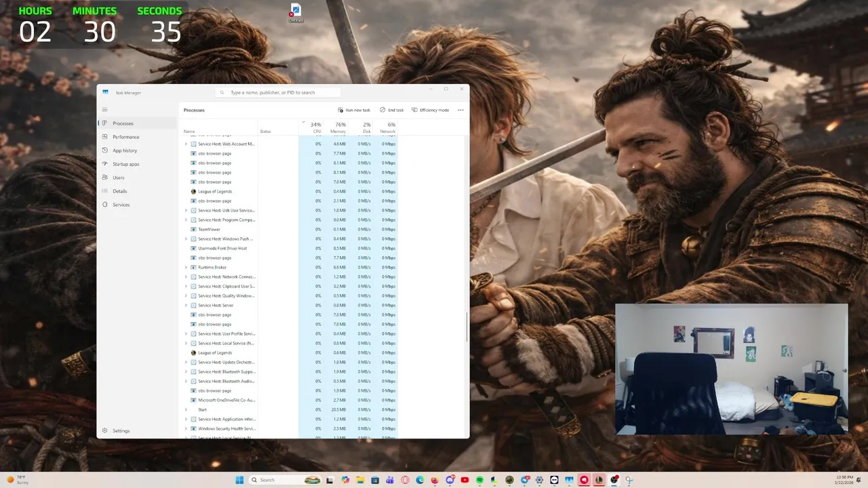Click the End task button
The height and width of the screenshot is (488, 868).
[392, 110]
